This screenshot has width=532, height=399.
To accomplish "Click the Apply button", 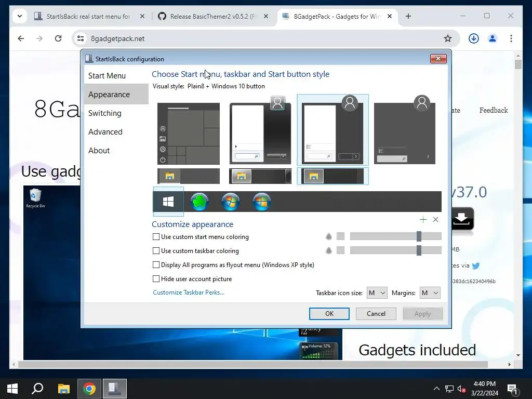I will point(422,313).
